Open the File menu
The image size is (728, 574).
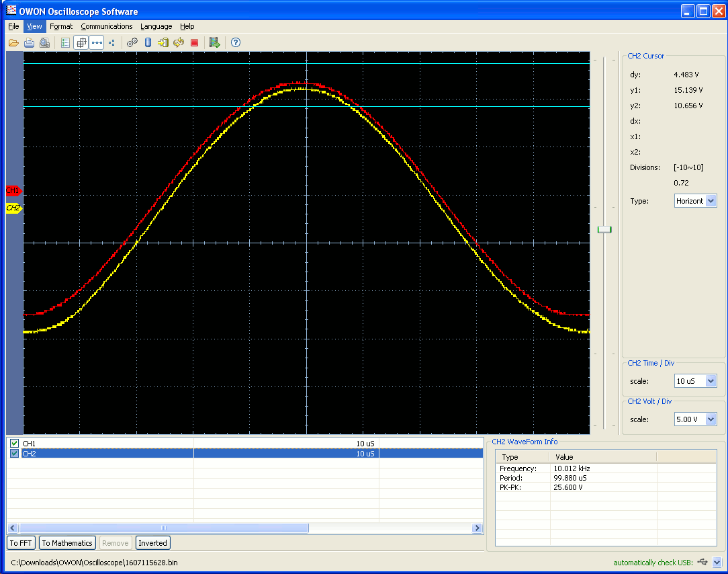click(x=13, y=26)
